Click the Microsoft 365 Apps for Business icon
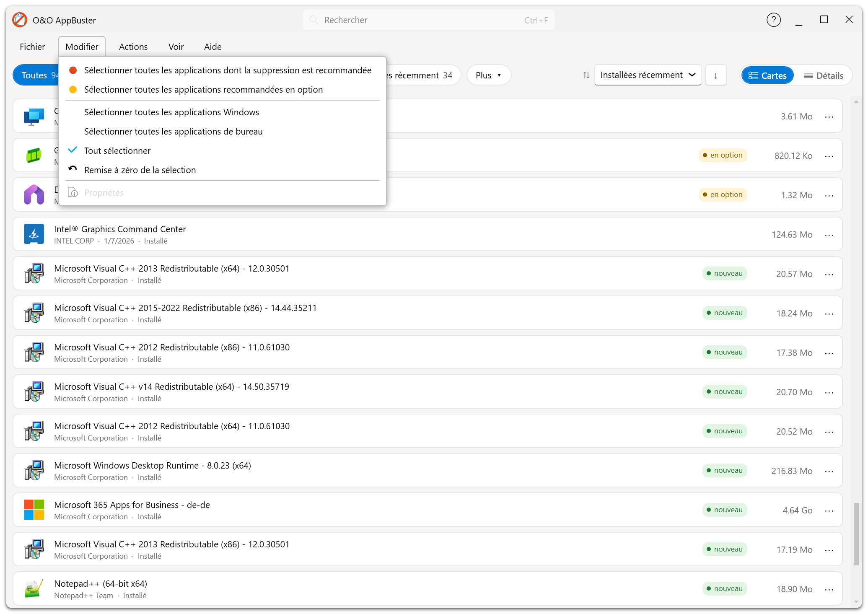The image size is (868, 614). 34,510
